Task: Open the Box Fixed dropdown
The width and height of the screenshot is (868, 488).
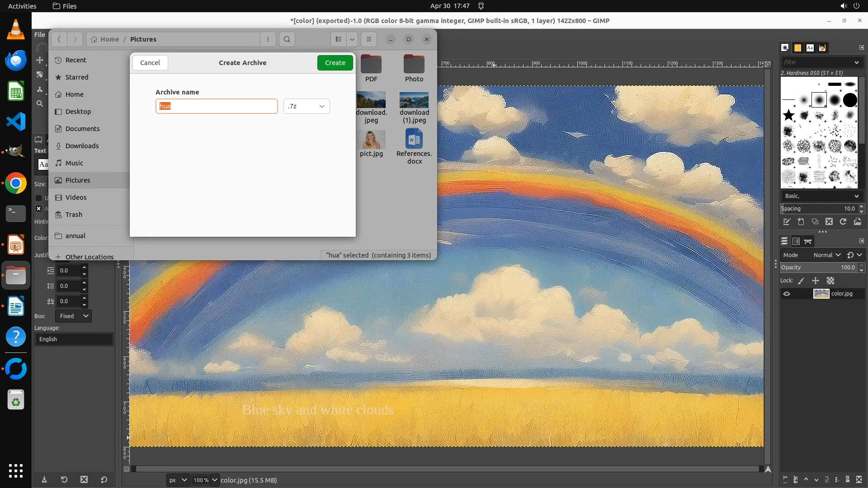Action: click(73, 316)
